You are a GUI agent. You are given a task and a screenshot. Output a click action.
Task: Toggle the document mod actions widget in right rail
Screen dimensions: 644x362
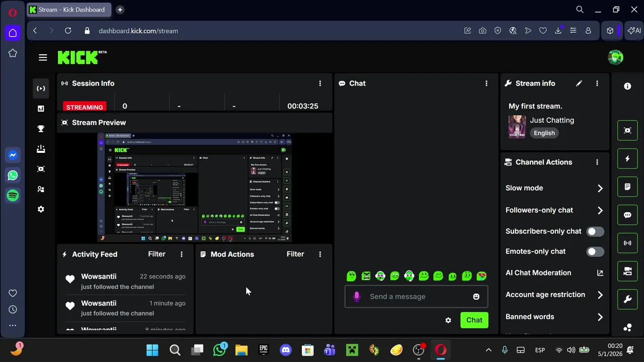tap(627, 187)
